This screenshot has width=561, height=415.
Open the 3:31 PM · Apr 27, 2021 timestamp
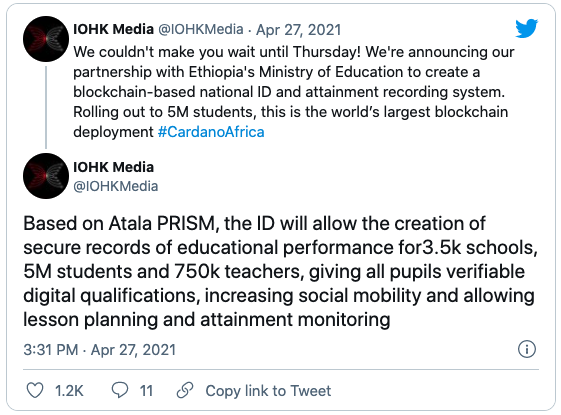99,350
